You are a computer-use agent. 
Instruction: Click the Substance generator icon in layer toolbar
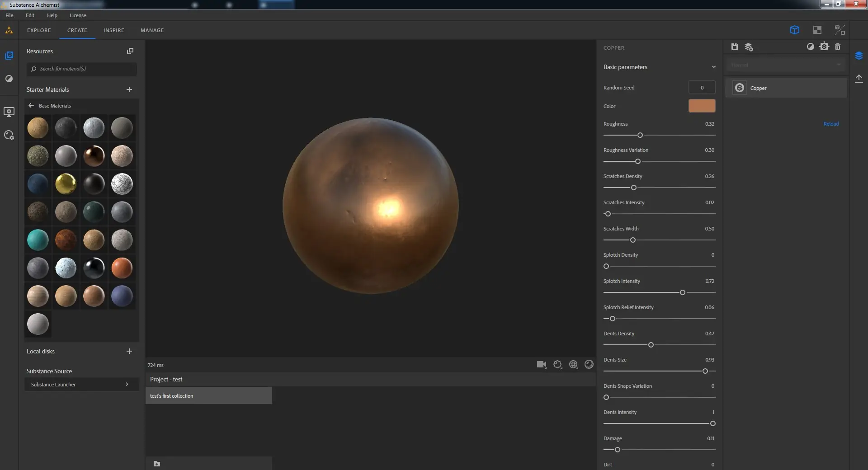(824, 47)
